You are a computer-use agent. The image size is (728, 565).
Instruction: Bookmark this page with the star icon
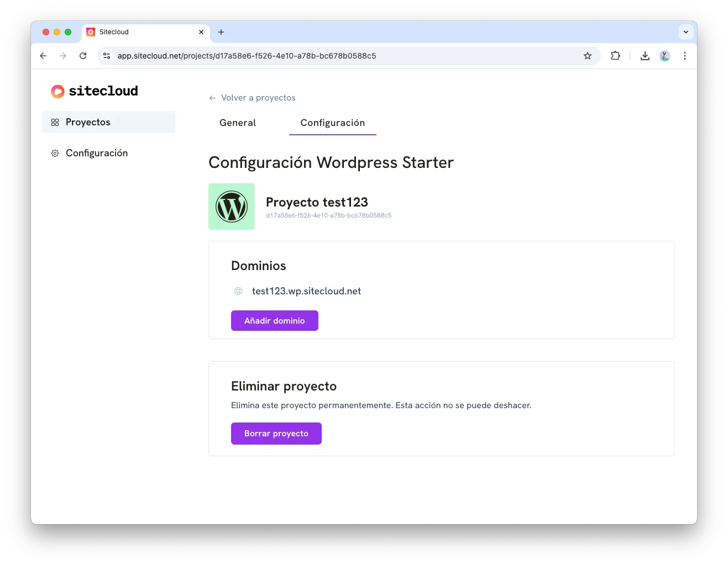588,56
